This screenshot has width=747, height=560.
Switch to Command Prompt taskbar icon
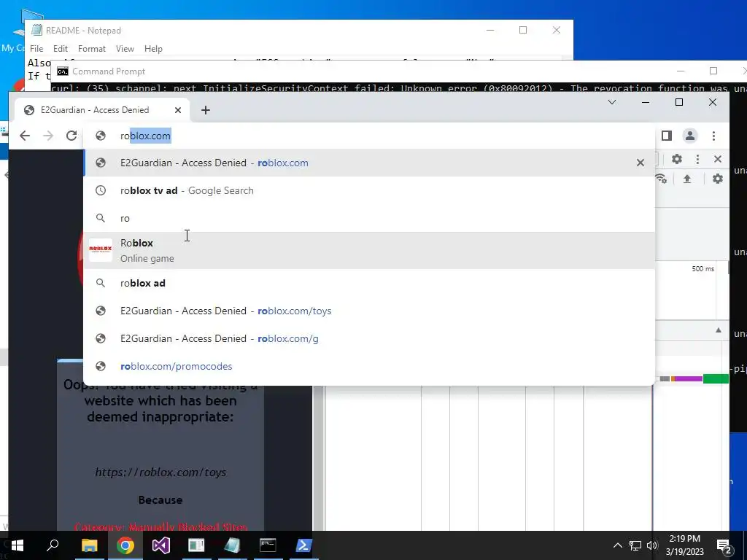coord(268,545)
